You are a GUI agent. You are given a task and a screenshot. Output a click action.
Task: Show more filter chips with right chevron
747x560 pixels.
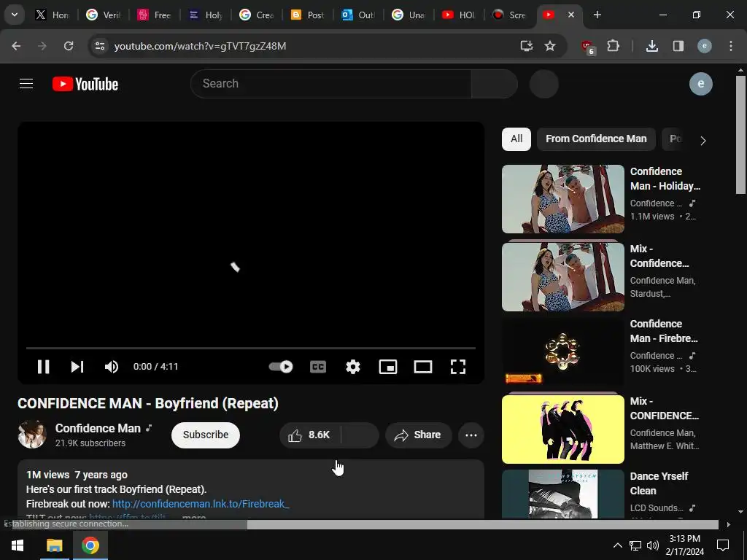coord(703,141)
